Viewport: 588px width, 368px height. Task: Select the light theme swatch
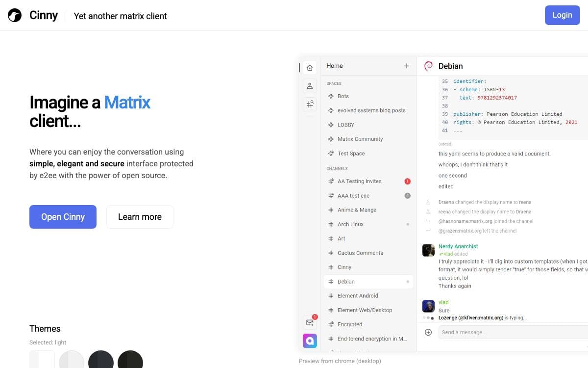pyautogui.click(x=42, y=359)
